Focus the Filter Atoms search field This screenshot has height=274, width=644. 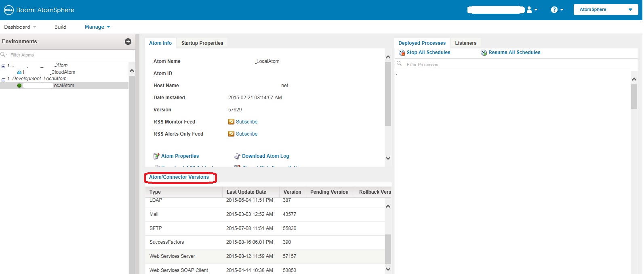coord(67,55)
